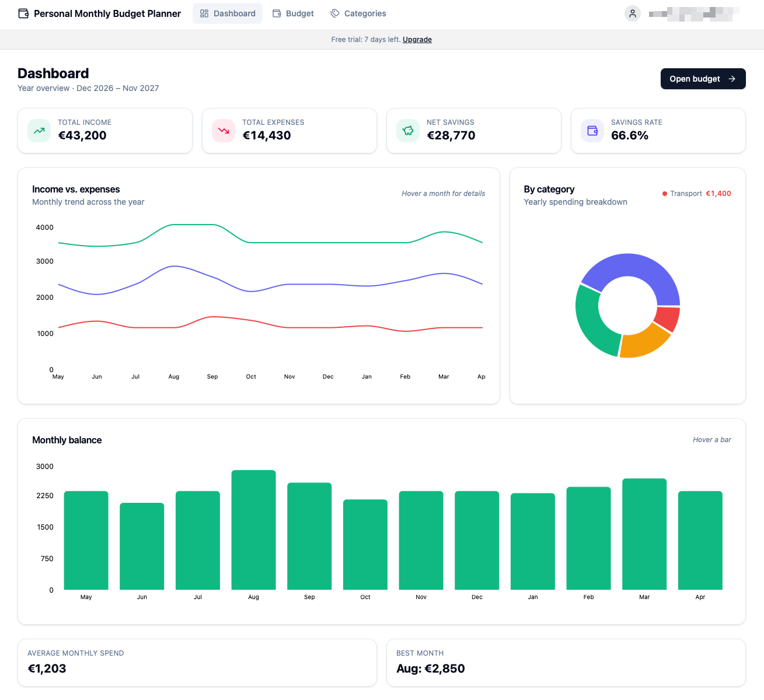This screenshot has height=700, width=764.
Task: Click the 'Yearly spending breakdown' subtitle
Action: [x=575, y=202]
